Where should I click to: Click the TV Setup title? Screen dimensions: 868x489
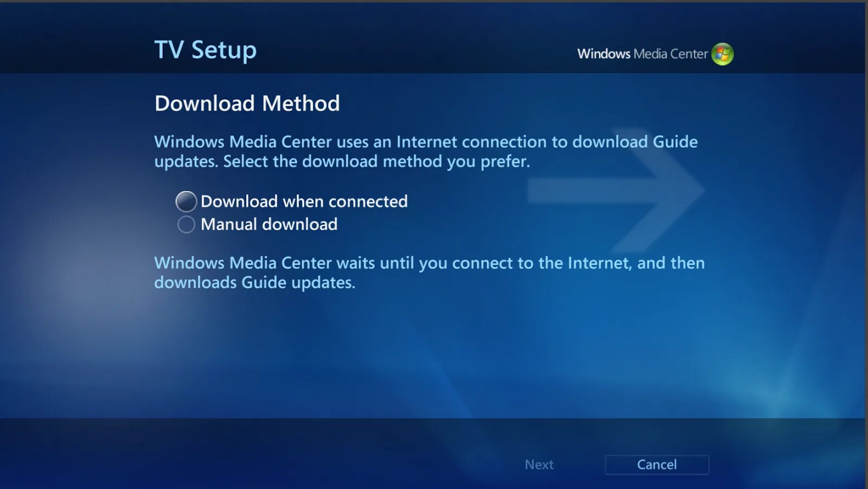coord(205,50)
